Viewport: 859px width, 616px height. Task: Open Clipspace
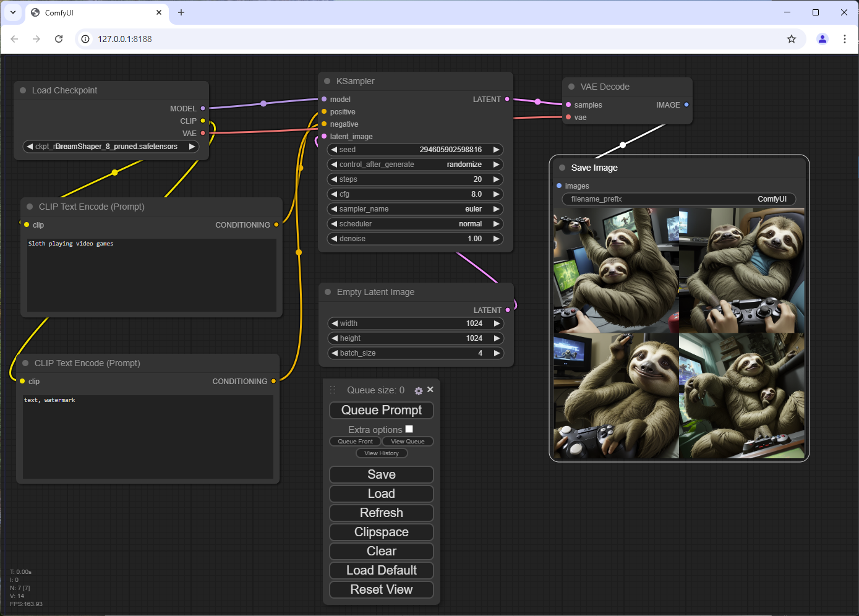pyautogui.click(x=382, y=532)
